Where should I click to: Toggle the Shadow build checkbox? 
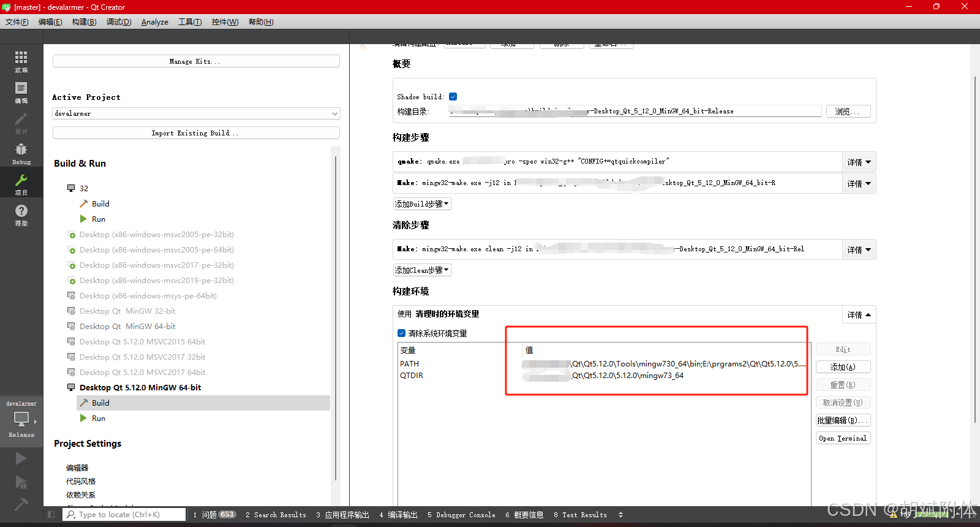click(453, 96)
